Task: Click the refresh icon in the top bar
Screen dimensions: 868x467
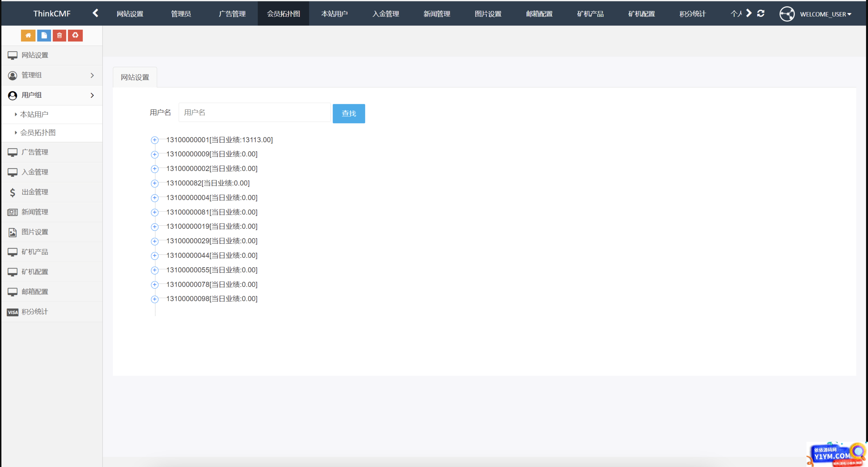Action: point(761,13)
